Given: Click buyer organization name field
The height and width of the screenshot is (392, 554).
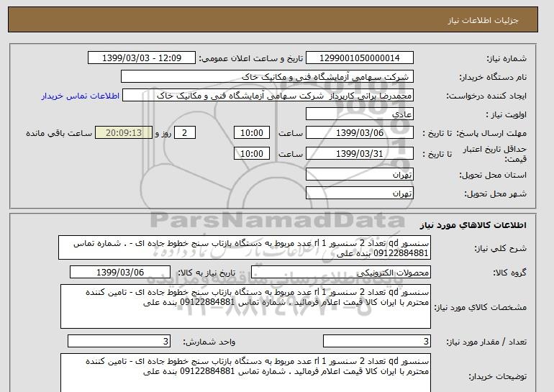Looking at the screenshot, I should 267,77.
